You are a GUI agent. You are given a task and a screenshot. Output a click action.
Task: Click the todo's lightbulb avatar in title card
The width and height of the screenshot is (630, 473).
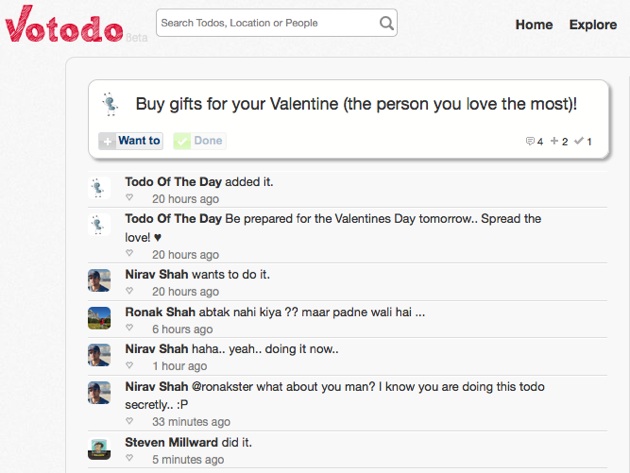click(x=110, y=104)
